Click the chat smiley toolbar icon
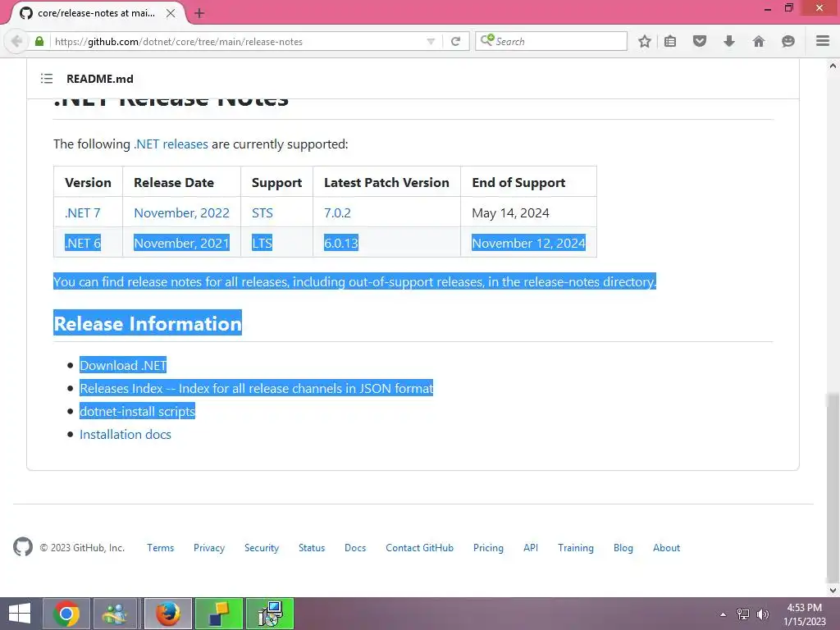840x630 pixels. (788, 41)
